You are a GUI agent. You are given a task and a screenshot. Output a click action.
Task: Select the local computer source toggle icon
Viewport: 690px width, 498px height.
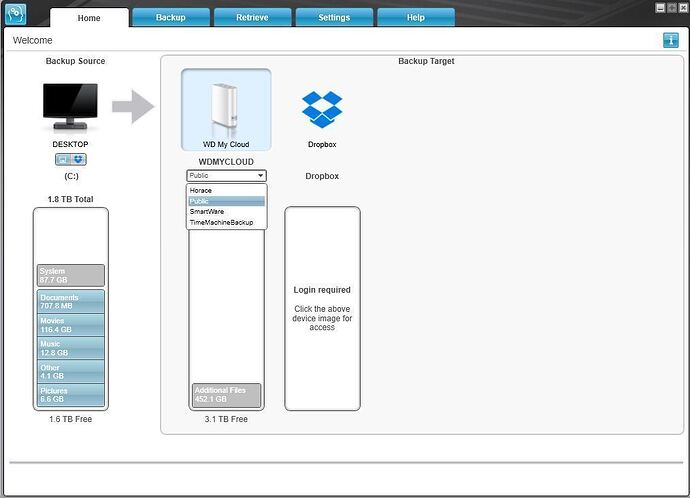point(63,159)
